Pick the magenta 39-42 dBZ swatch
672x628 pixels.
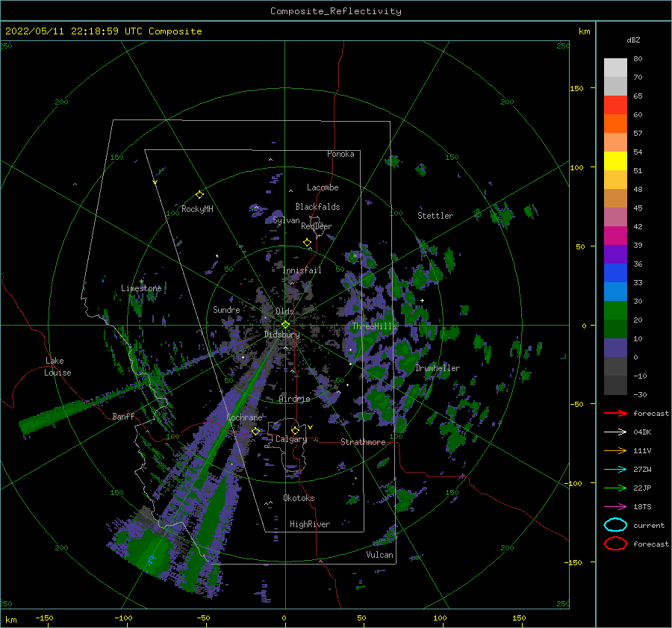point(615,236)
